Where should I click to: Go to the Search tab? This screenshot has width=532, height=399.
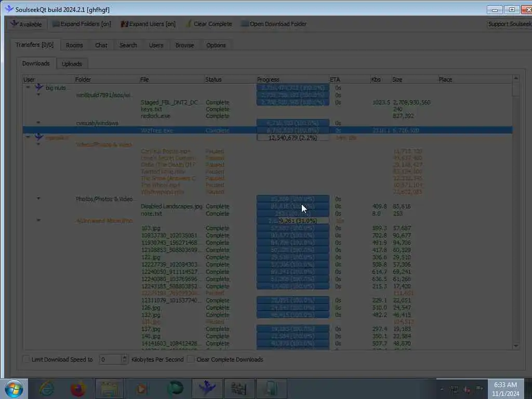128,45
